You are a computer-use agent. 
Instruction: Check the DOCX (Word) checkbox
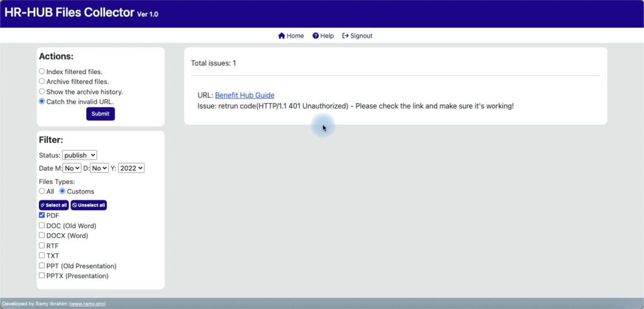(x=42, y=235)
